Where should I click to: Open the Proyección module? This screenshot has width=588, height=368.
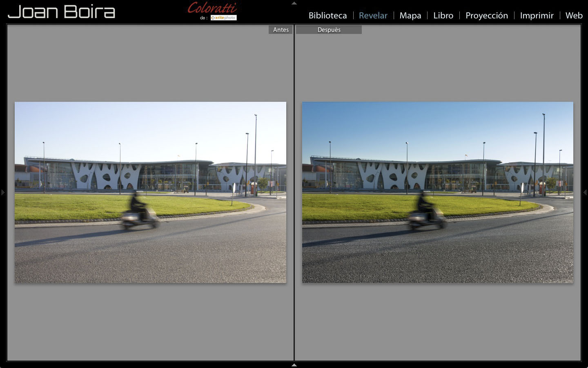[486, 16]
